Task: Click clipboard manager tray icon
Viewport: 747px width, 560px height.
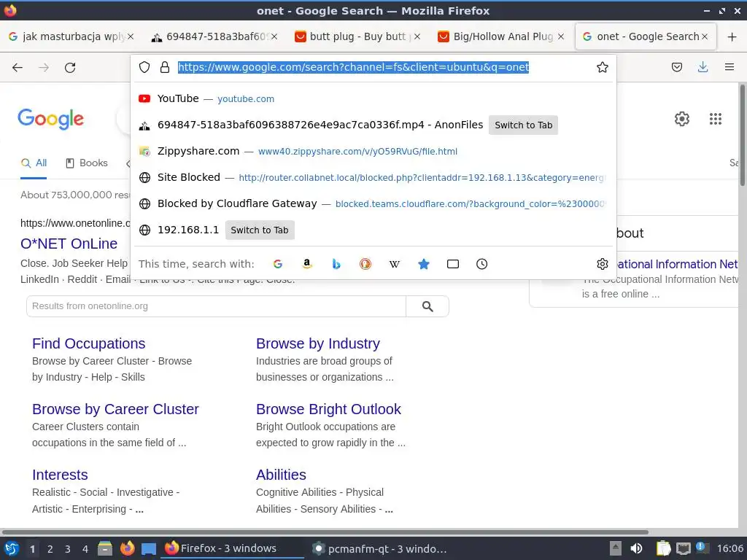Action: 663,548
